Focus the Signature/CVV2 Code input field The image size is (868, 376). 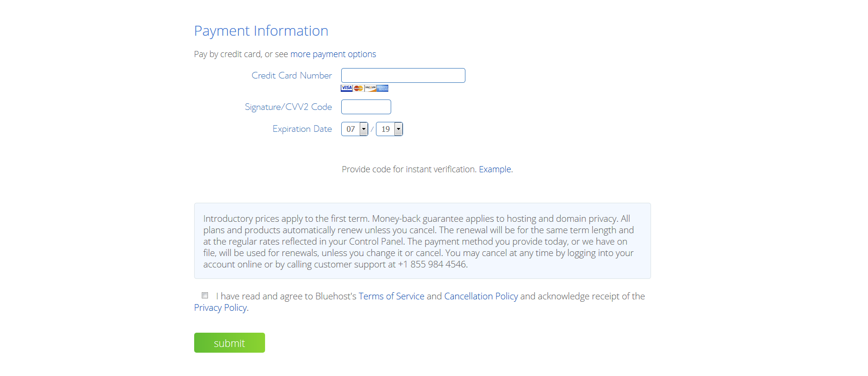(x=366, y=107)
